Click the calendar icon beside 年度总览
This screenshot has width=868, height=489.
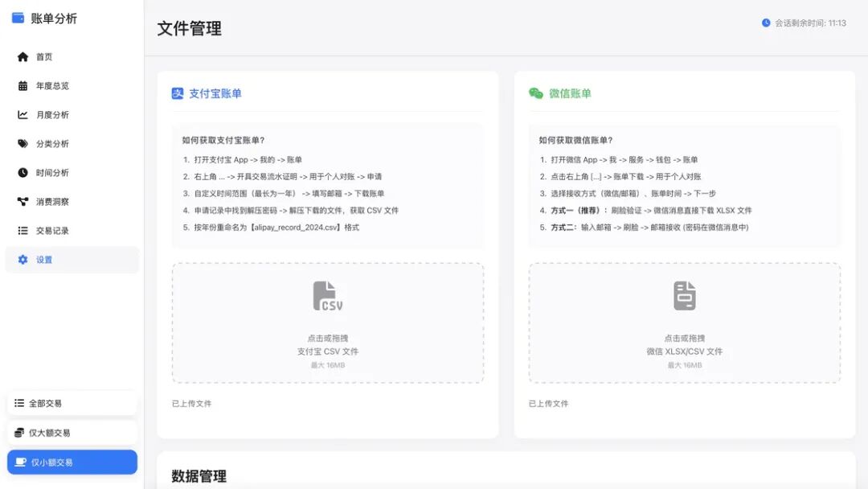click(23, 86)
